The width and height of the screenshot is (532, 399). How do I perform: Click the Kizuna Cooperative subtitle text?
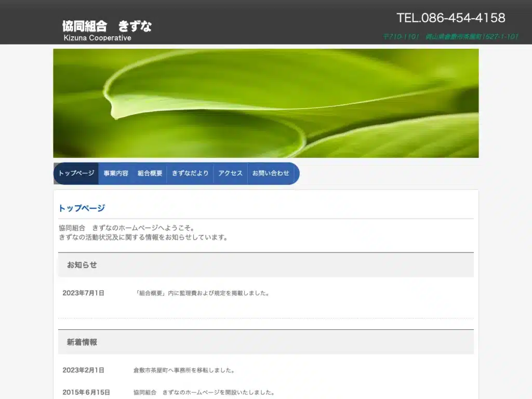tap(97, 38)
